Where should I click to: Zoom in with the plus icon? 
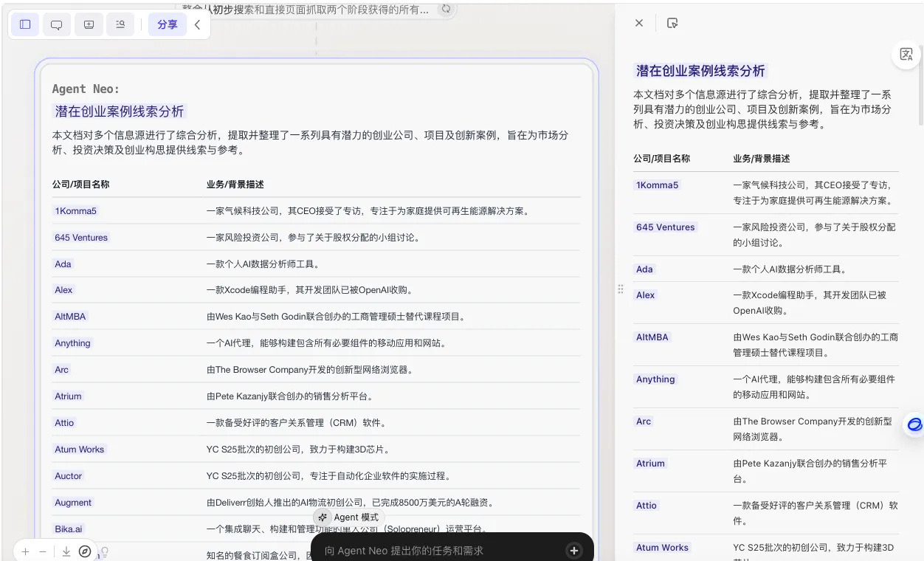pos(25,551)
